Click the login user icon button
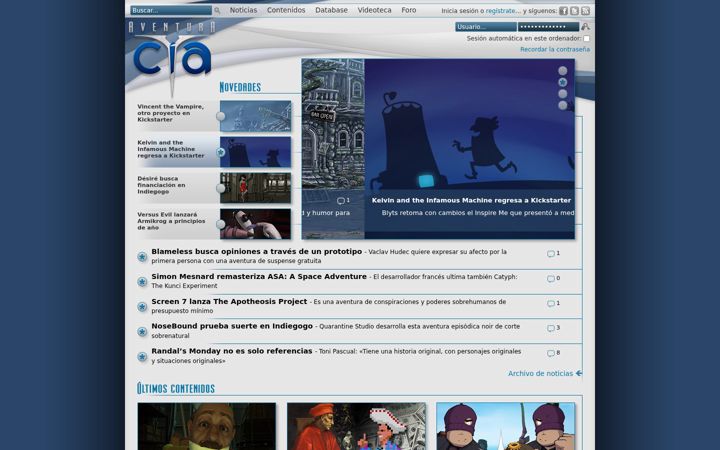Screen dimensions: 720x450 tap(585, 27)
